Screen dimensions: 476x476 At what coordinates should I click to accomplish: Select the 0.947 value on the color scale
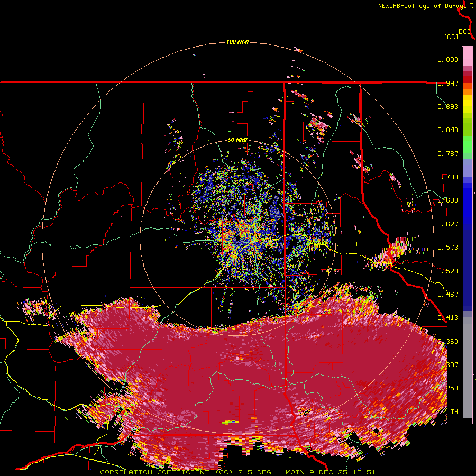point(448,83)
